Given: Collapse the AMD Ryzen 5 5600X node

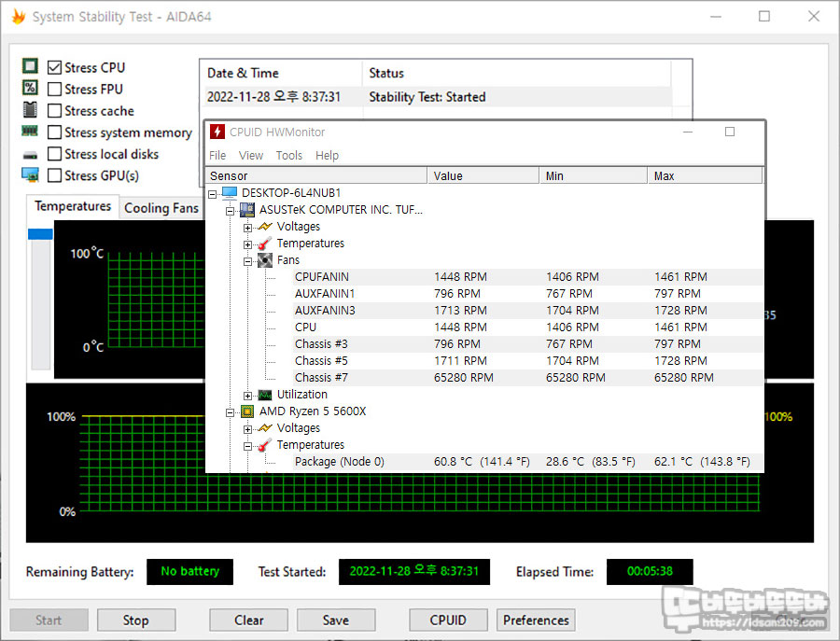Looking at the screenshot, I should (230, 412).
